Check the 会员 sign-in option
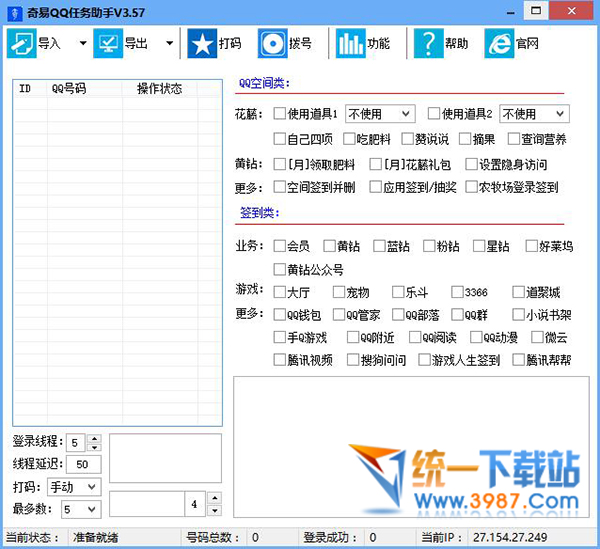Screen dimensions: 600x549 pyautogui.click(x=279, y=246)
